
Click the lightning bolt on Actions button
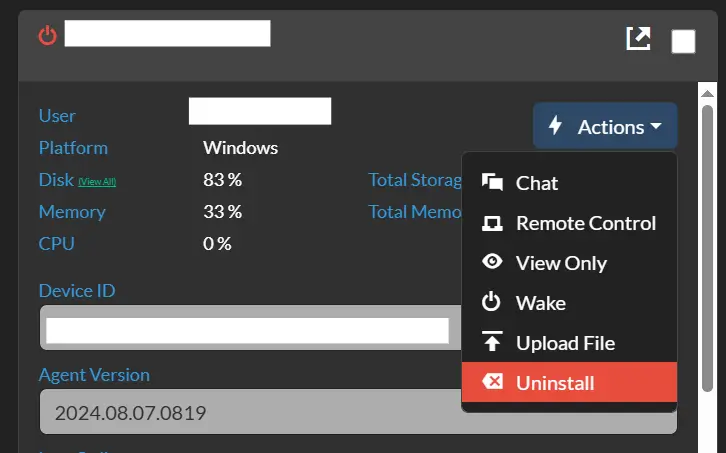(x=556, y=127)
